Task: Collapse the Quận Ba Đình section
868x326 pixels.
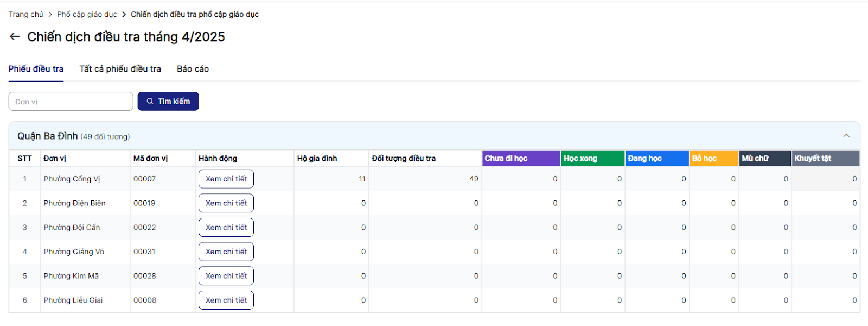Action: (x=846, y=136)
